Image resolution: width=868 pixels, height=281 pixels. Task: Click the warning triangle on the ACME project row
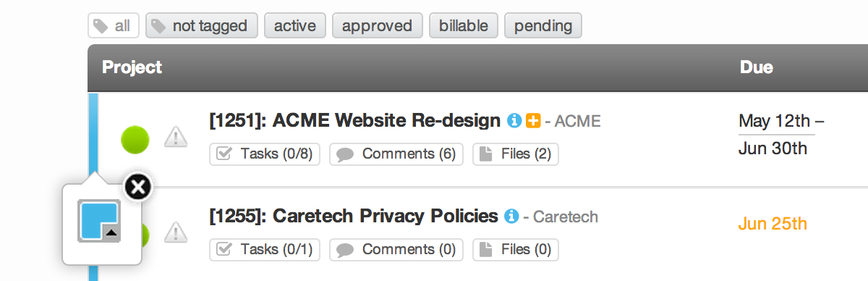(176, 136)
